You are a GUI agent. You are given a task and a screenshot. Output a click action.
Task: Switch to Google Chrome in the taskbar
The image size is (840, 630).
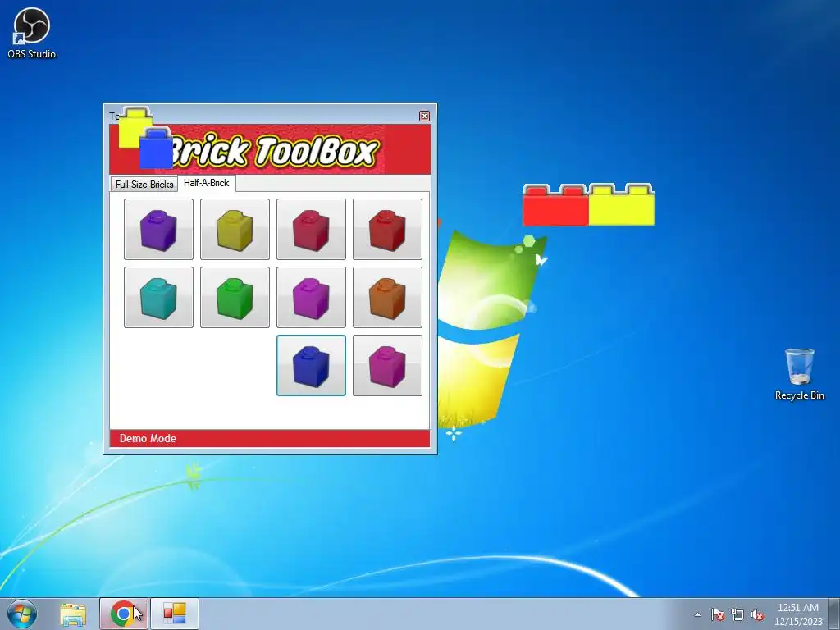pyautogui.click(x=123, y=614)
